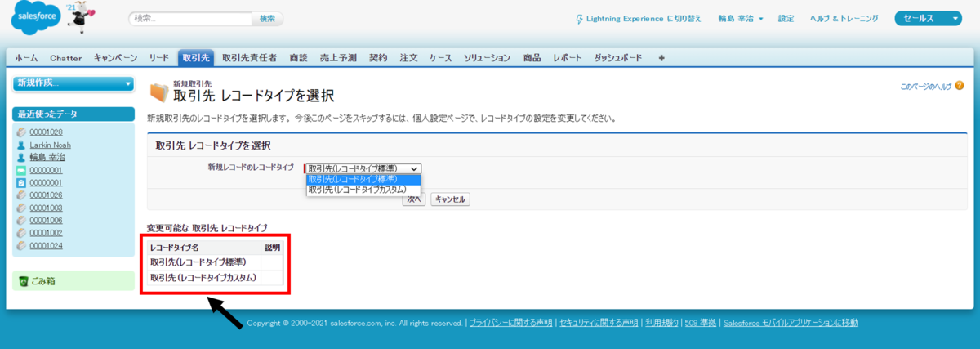
Task: Go to the 契約 tab
Action: click(x=378, y=58)
